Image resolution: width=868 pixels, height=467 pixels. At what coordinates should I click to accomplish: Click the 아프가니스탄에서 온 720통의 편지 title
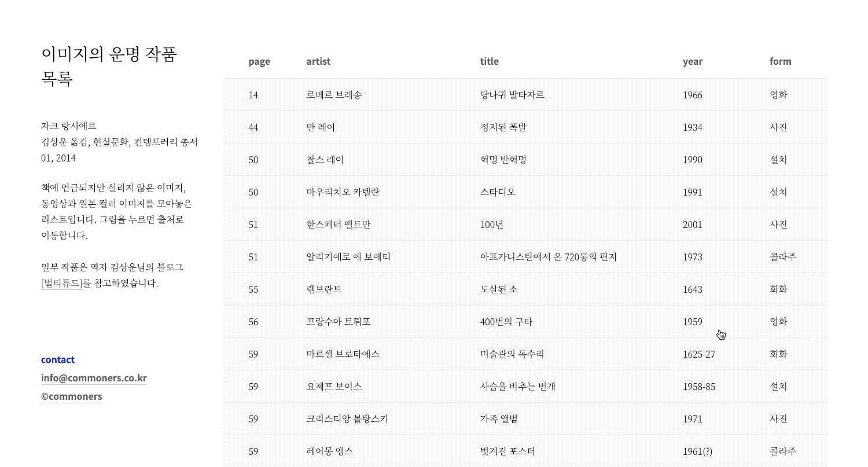[x=548, y=257]
